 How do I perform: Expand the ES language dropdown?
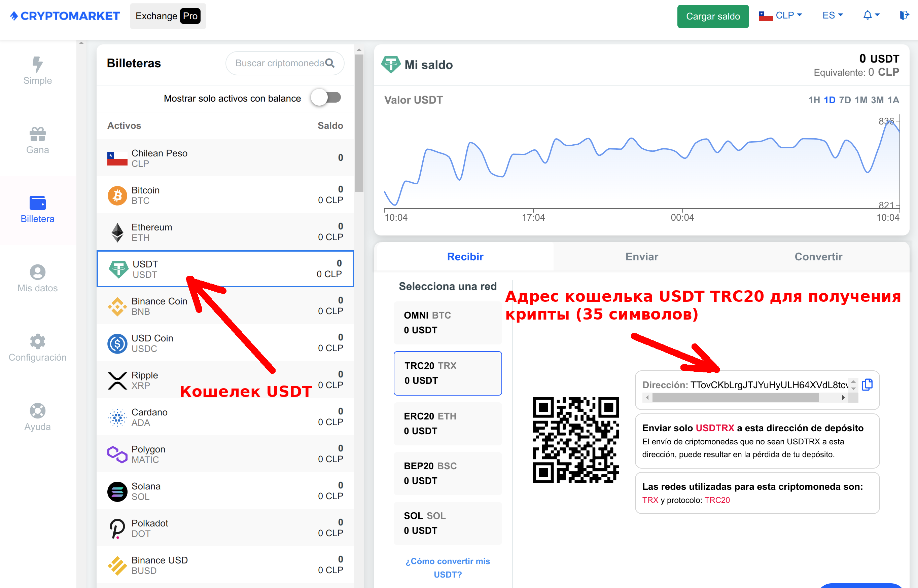[832, 15]
